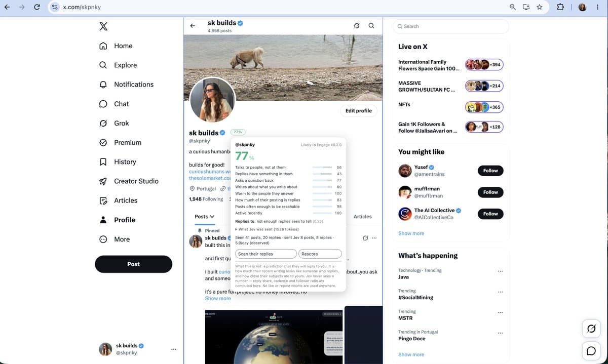Go back with the profile header arrow

[x=193, y=26]
